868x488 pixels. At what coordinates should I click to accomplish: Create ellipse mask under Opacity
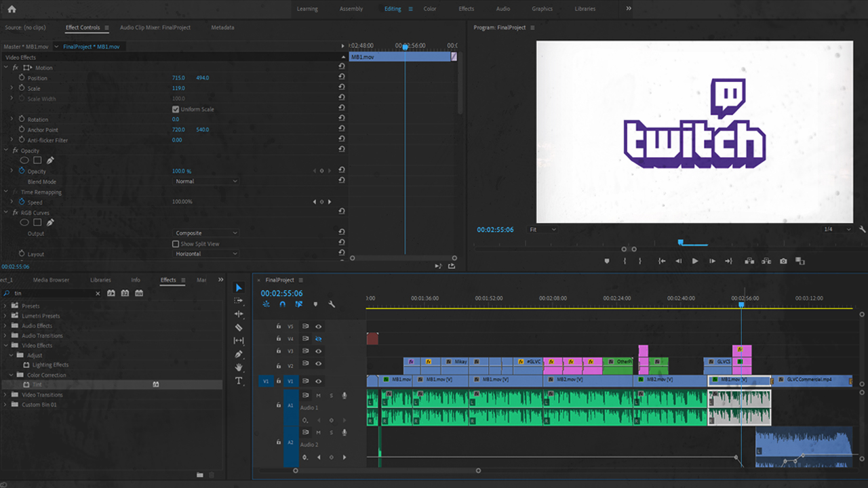24,161
